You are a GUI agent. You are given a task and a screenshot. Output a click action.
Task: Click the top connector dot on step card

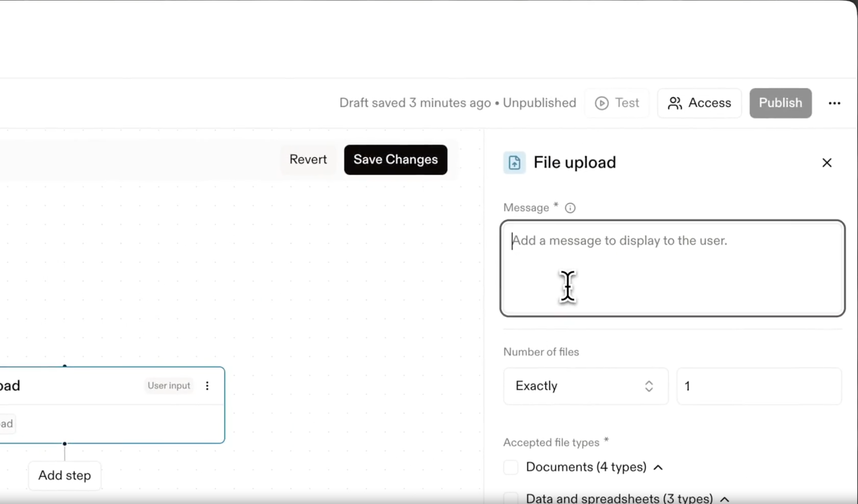click(65, 366)
